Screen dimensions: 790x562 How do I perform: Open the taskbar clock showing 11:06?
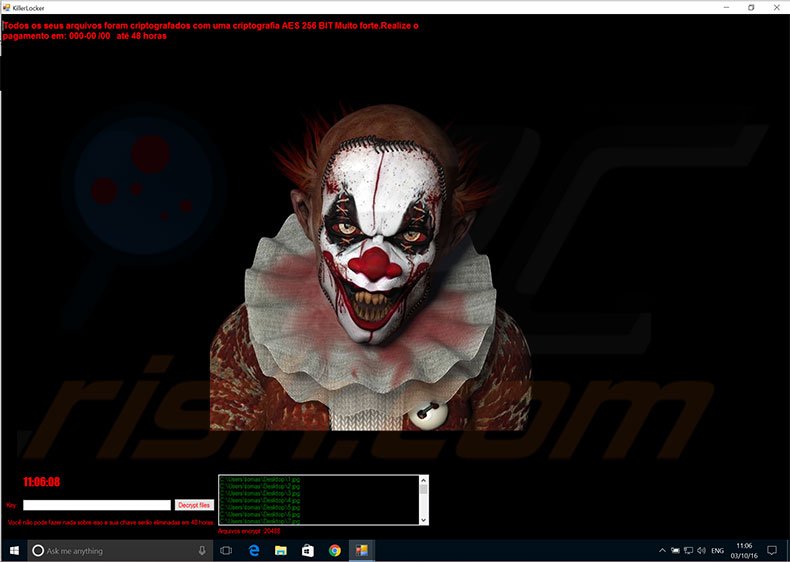pyautogui.click(x=744, y=551)
